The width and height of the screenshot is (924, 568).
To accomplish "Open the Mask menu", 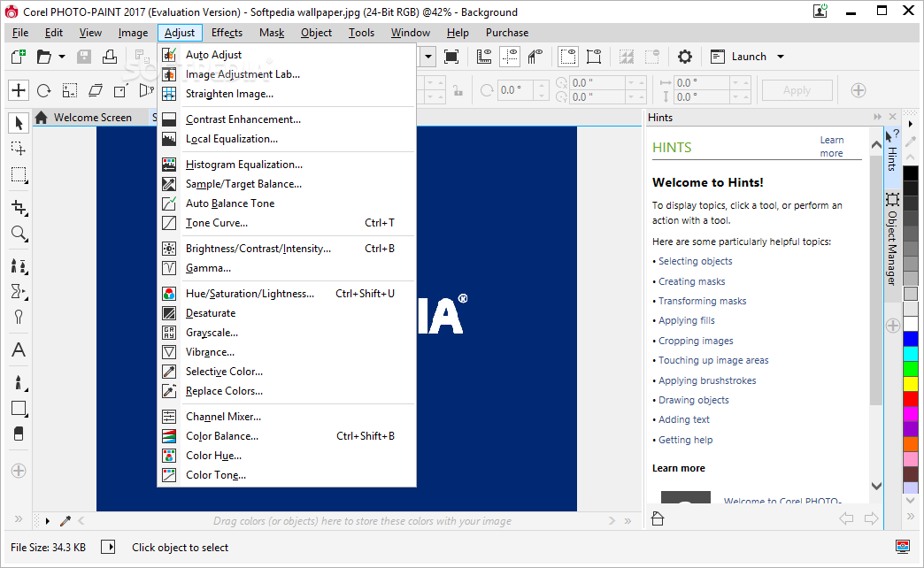I will pos(272,33).
